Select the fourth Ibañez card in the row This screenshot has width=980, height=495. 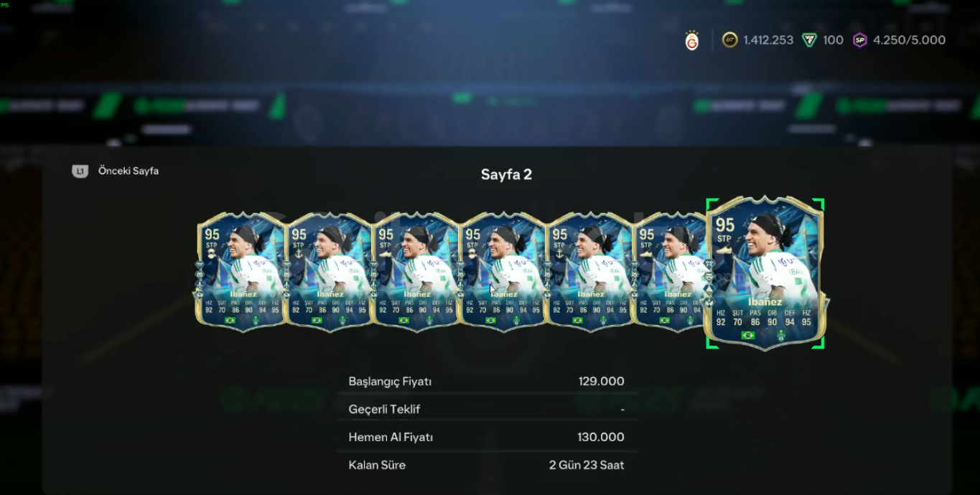[503, 271]
